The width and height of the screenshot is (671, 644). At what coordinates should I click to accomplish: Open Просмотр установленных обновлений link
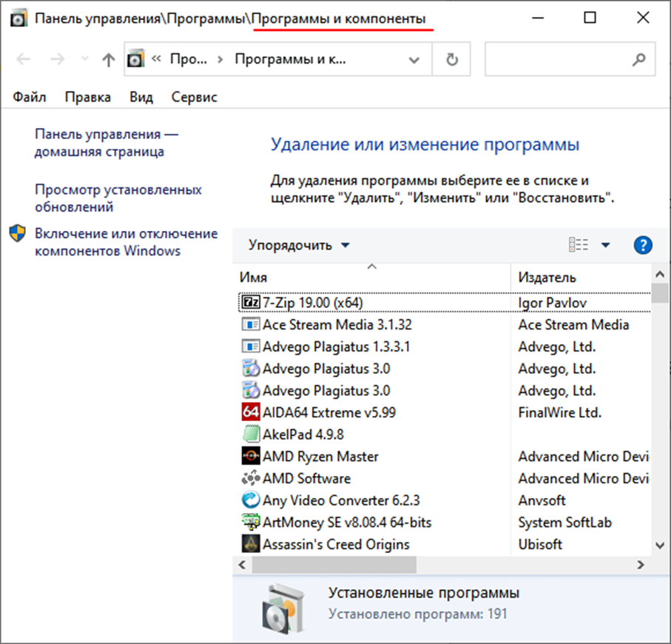tap(118, 198)
